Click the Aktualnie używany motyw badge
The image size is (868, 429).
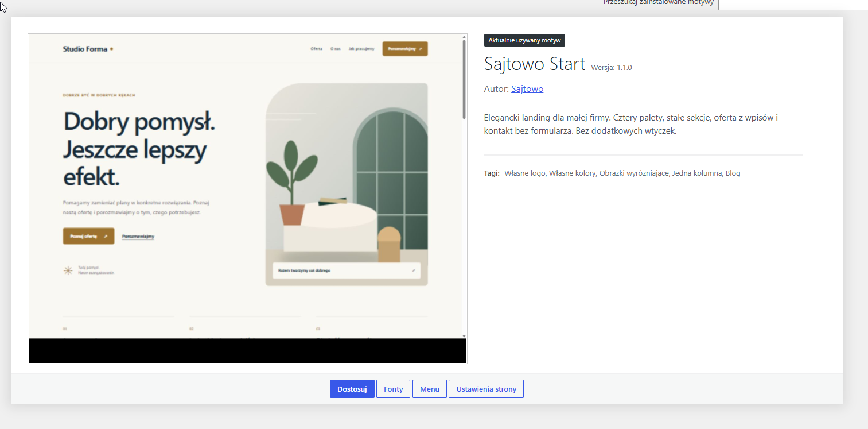pyautogui.click(x=525, y=40)
